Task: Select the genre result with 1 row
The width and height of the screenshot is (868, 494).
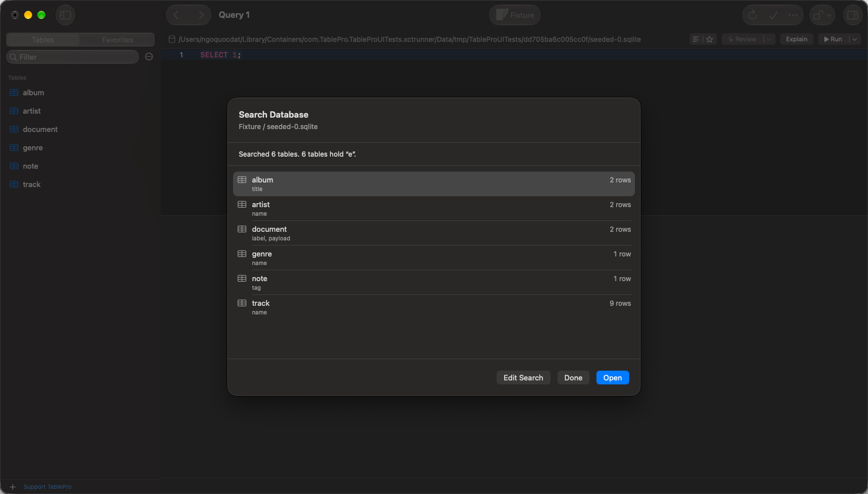Action: click(x=434, y=258)
